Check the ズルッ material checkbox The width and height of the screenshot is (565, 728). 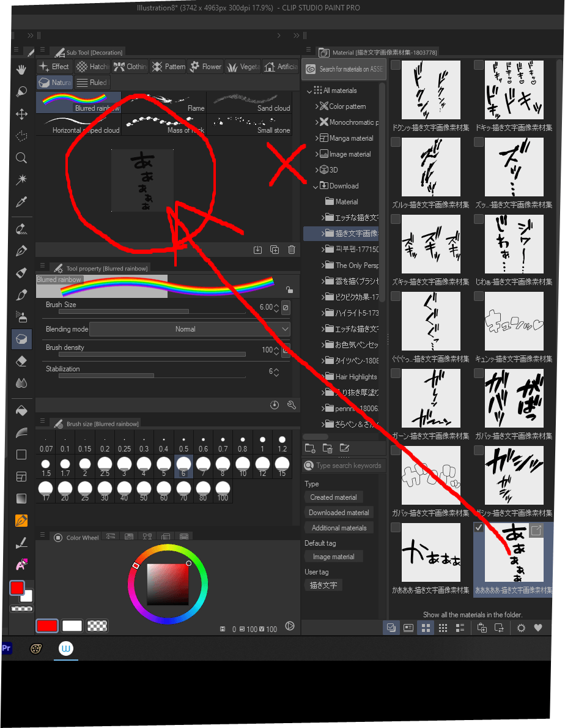(396, 142)
